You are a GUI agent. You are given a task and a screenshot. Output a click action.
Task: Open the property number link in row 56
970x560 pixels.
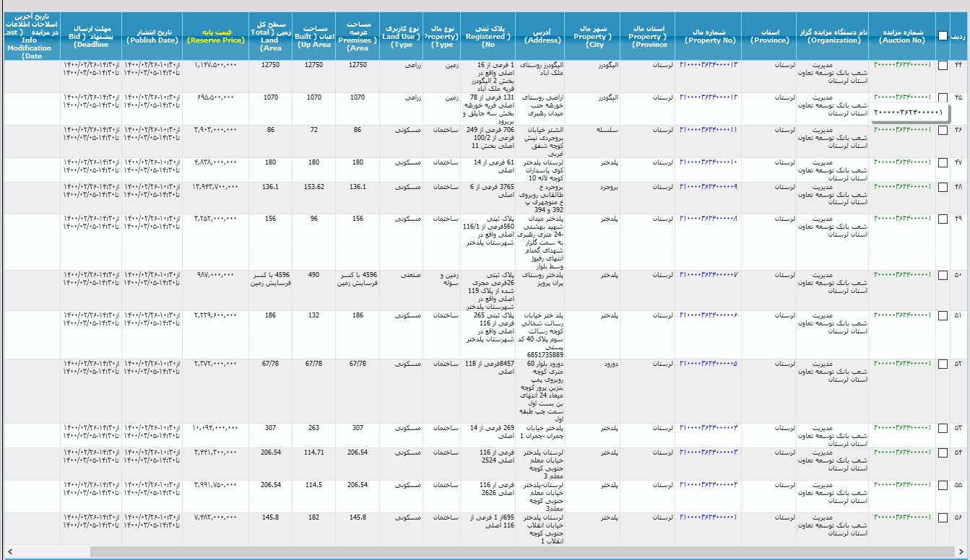[x=708, y=517]
